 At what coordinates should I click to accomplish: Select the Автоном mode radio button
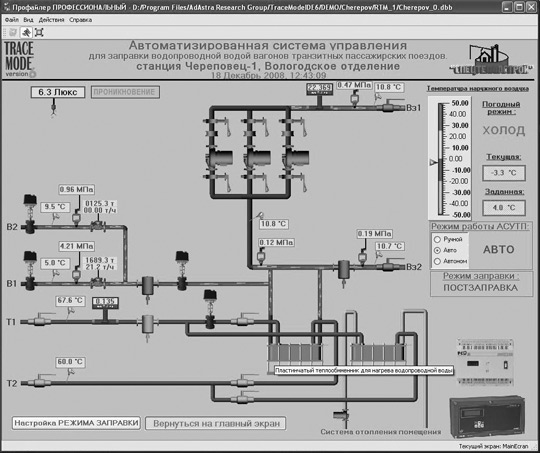point(437,261)
